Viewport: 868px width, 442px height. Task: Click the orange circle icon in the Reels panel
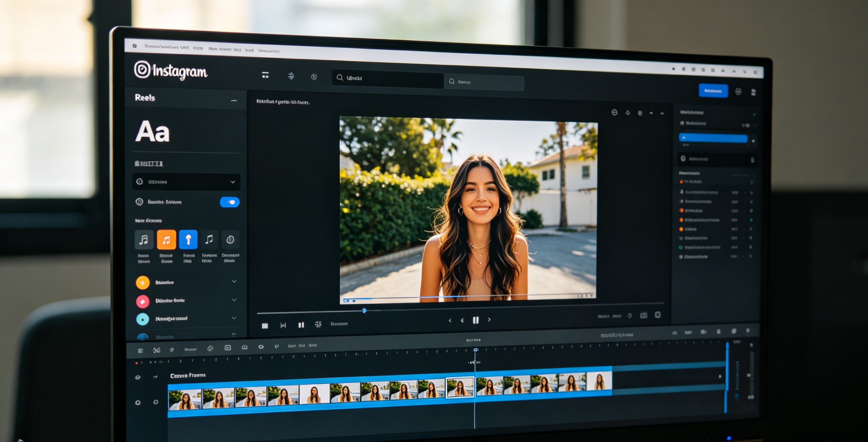tap(142, 282)
